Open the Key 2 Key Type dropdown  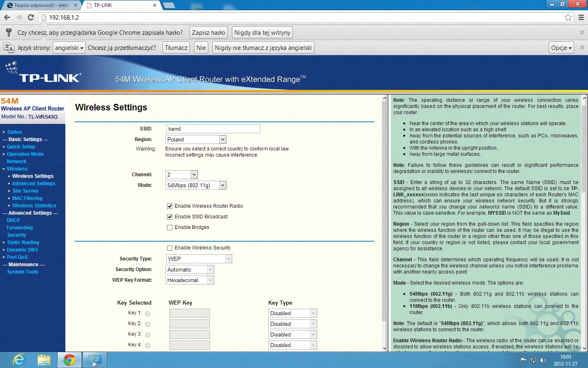click(293, 324)
